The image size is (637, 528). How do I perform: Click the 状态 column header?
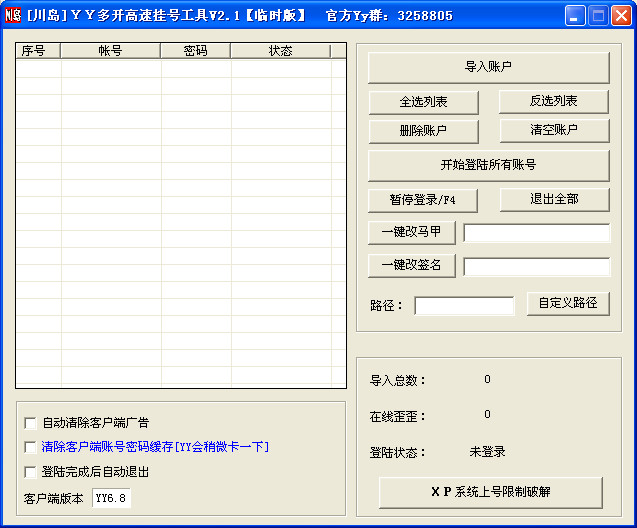coord(281,51)
